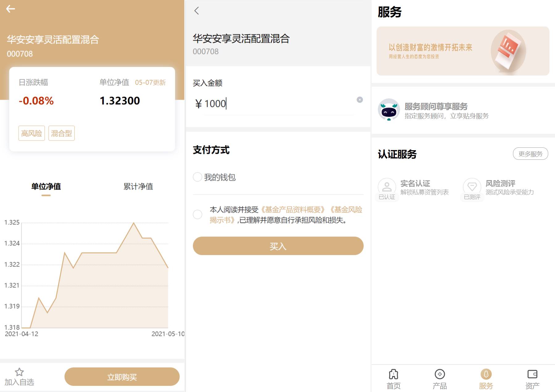Click the star icon to add to watchlist
555x392 pixels.
(x=19, y=372)
